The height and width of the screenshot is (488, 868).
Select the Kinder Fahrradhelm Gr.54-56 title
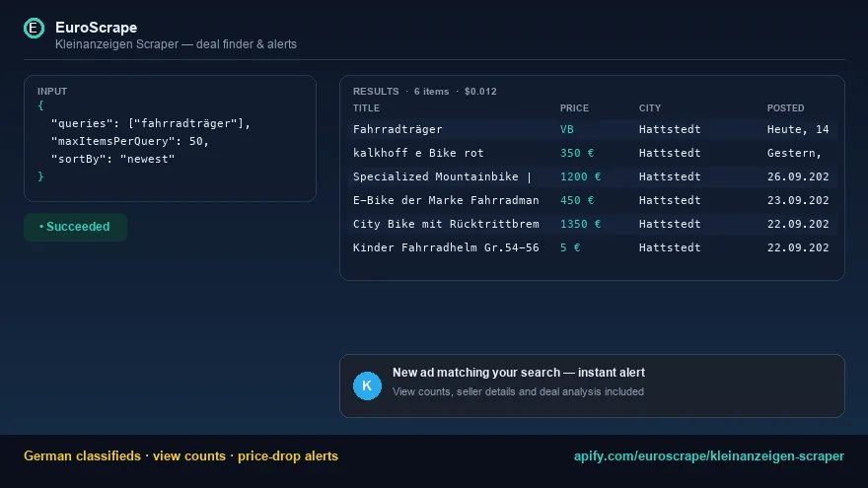[x=446, y=247]
